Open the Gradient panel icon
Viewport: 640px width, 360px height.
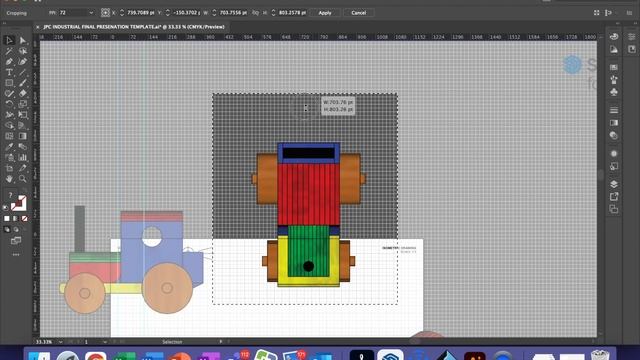pyautogui.click(x=614, y=123)
